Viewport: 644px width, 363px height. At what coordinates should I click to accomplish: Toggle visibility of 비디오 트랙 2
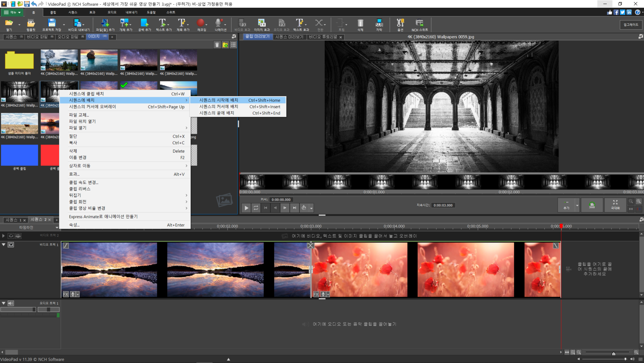coord(11,236)
